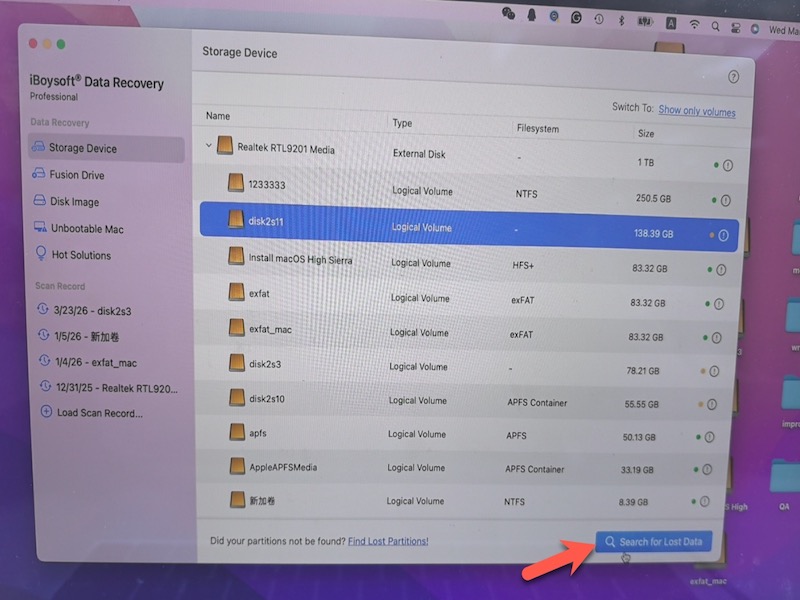This screenshot has height=600, width=800.
Task: Click Search for Lost Data
Action: click(652, 540)
